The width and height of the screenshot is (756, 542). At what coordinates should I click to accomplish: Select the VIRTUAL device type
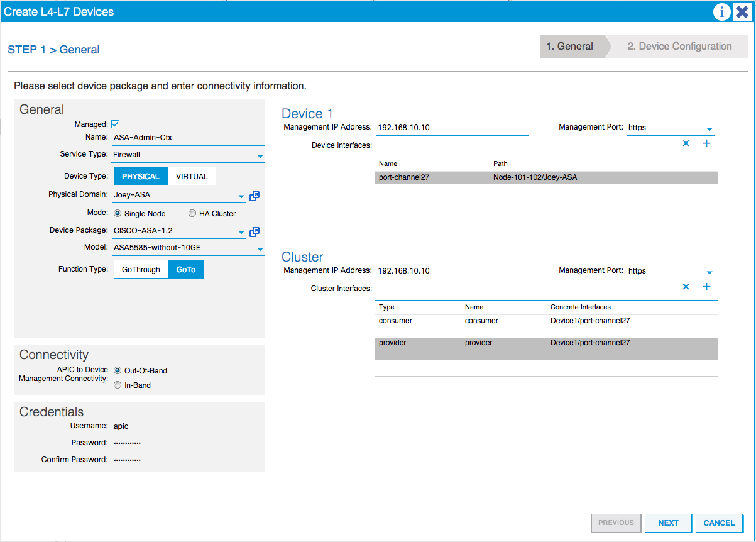(x=192, y=177)
